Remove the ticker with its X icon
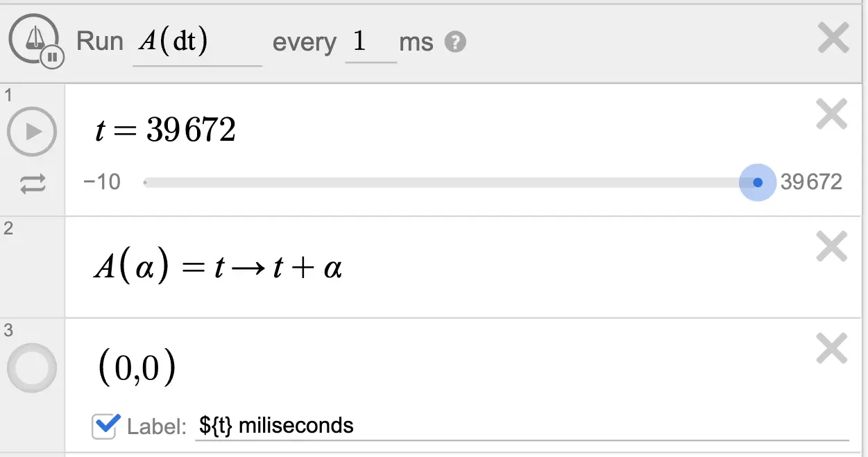 point(833,39)
